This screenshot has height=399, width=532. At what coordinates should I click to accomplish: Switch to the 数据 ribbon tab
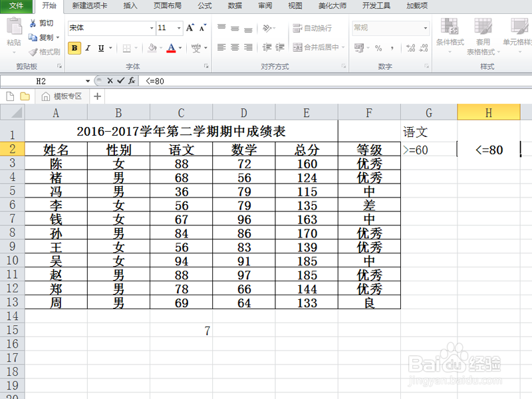tap(234, 6)
